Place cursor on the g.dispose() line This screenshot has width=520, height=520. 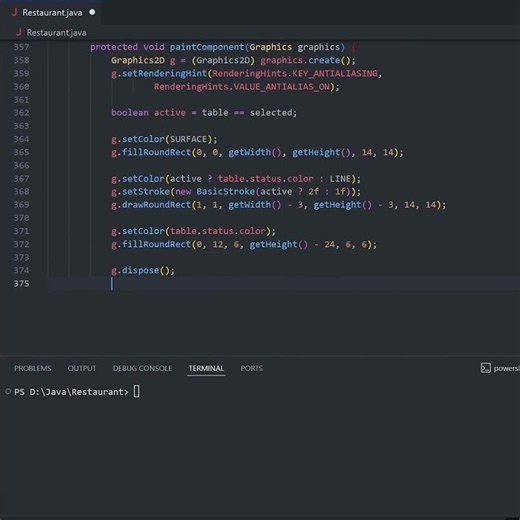(x=143, y=270)
